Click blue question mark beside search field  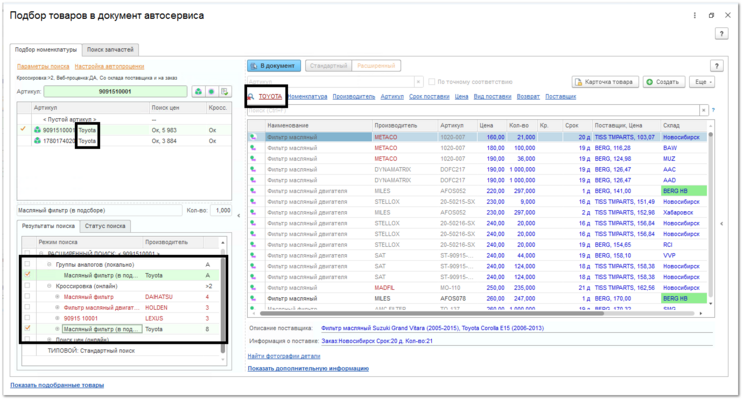[x=713, y=110]
